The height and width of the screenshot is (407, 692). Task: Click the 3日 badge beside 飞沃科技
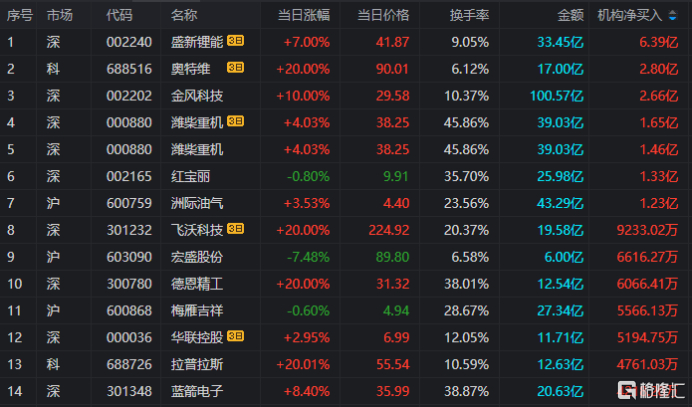pyautogui.click(x=236, y=230)
